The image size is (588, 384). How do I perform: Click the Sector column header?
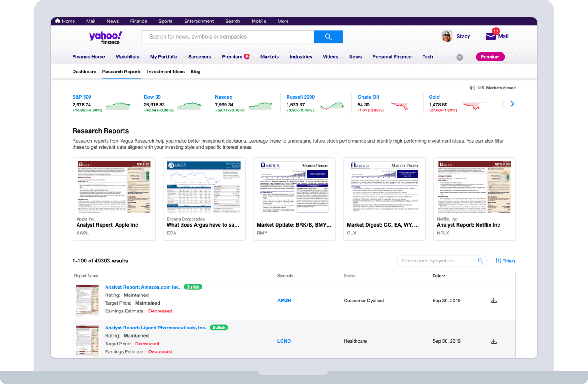(x=350, y=276)
